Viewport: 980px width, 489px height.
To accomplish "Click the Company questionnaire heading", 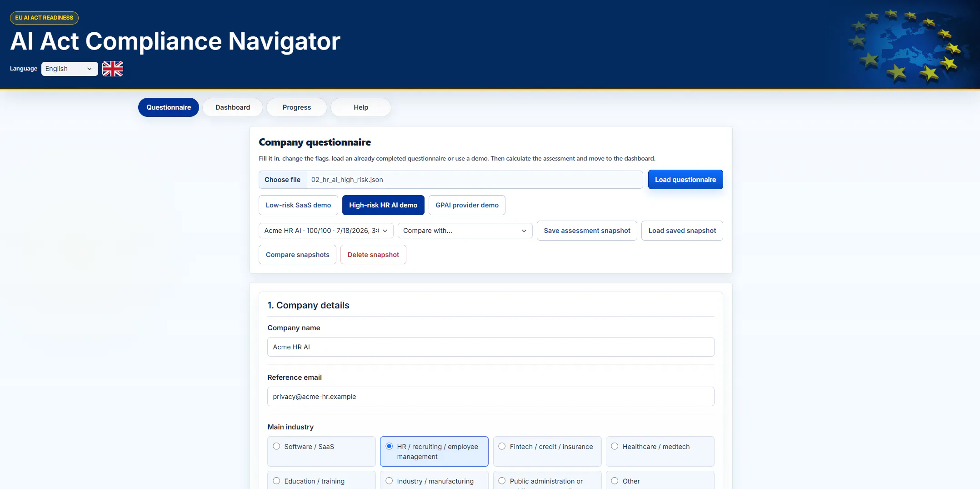I will (x=315, y=142).
